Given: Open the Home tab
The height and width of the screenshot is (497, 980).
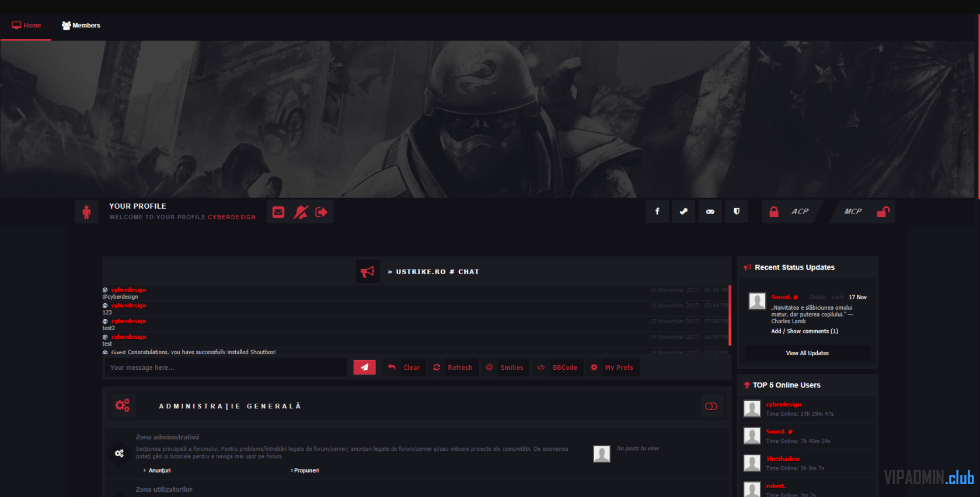Looking at the screenshot, I should click(x=26, y=26).
